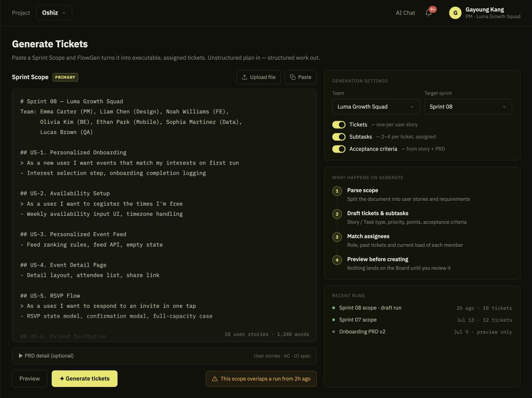Go to AI Chat
Screen dimensions: 532x398
point(405,13)
